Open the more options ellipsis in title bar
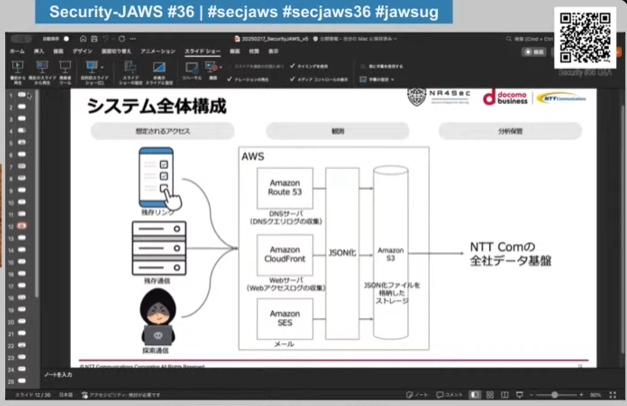The image size is (627, 406). 133,39
